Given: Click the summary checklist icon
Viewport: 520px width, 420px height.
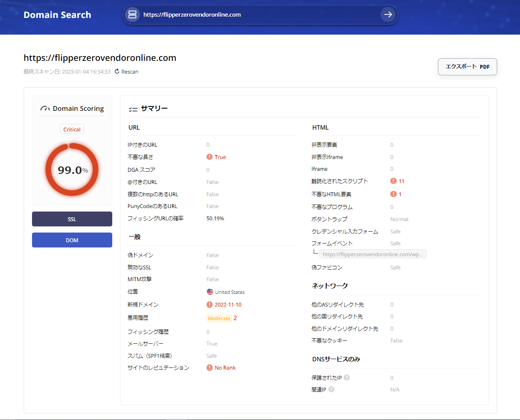Looking at the screenshot, I should click(x=133, y=109).
